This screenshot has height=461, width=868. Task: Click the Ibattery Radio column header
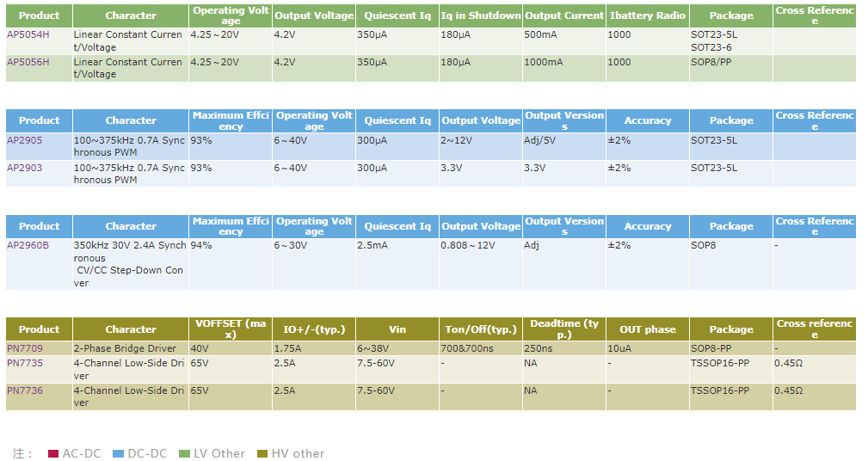coord(647,16)
